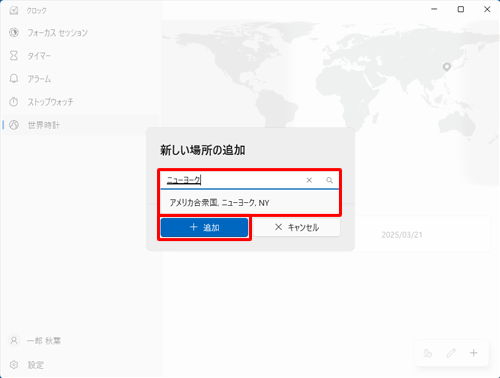Select 世界時計 in the sidebar

click(80, 125)
